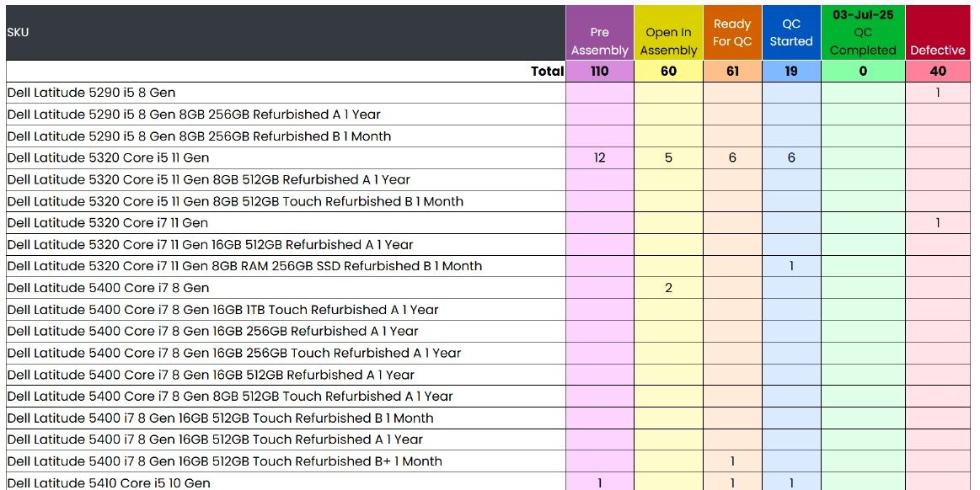Click the blue QC Started header
Screen dimensions: 980x490
click(x=791, y=33)
